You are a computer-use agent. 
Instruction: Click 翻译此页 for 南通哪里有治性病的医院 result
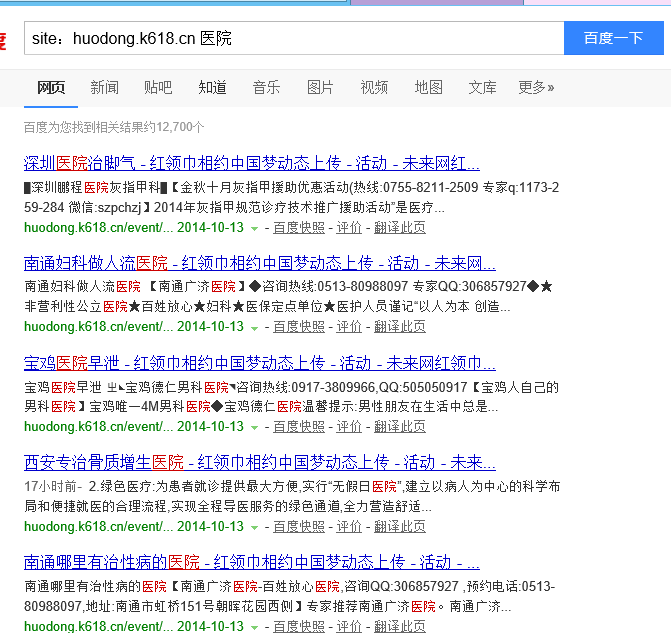(x=400, y=626)
